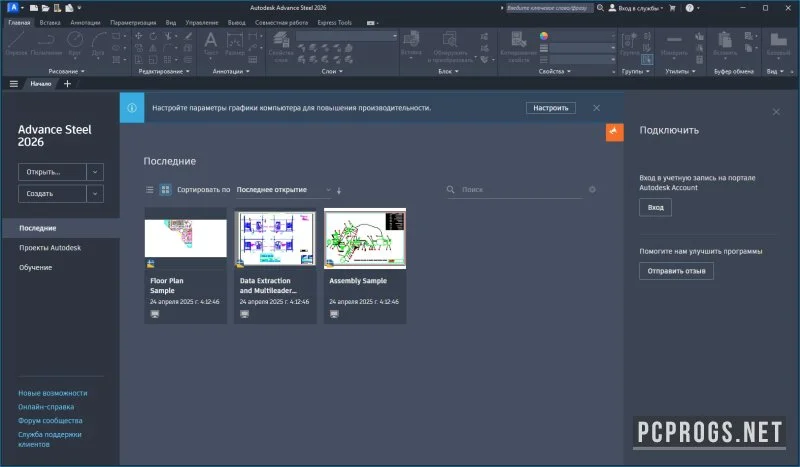Screen dimensions: 800x467
Task: Click the search magnifier icon in title bar
Action: [601, 8]
